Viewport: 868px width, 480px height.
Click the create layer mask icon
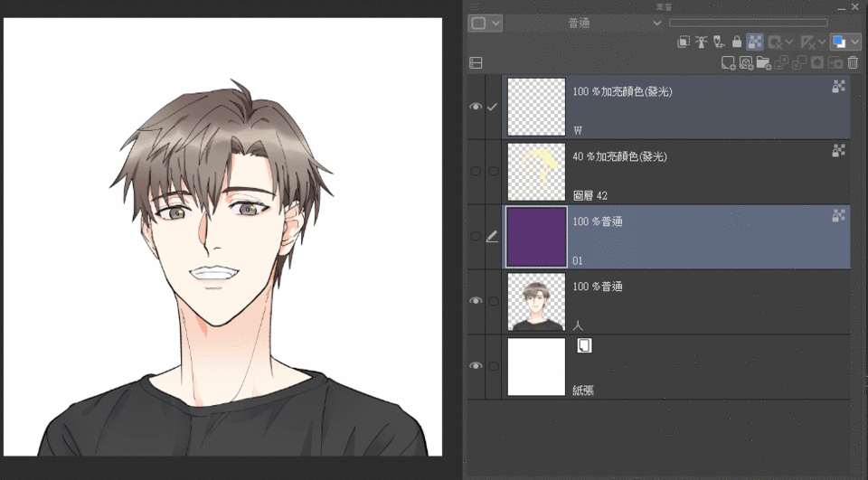click(x=817, y=63)
